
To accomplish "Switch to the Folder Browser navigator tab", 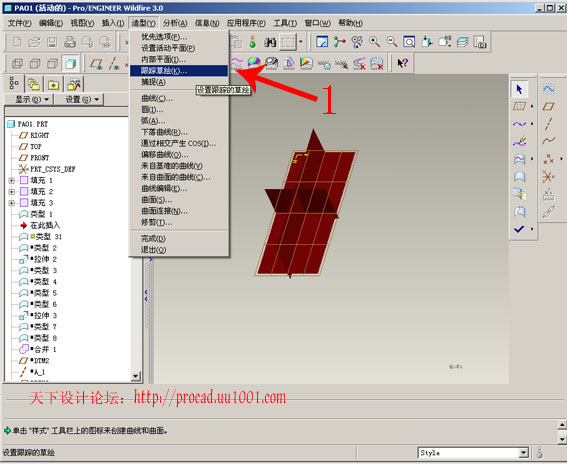I will (34, 85).
